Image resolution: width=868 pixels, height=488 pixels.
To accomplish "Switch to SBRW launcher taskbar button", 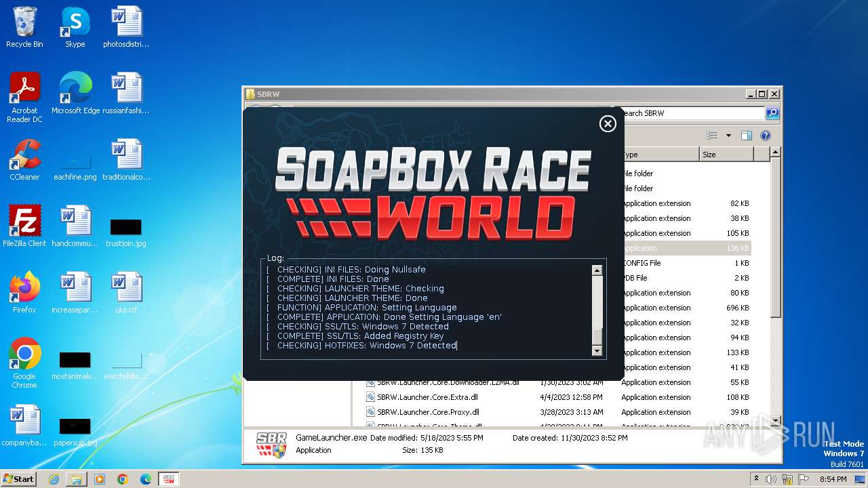I will click(x=169, y=479).
